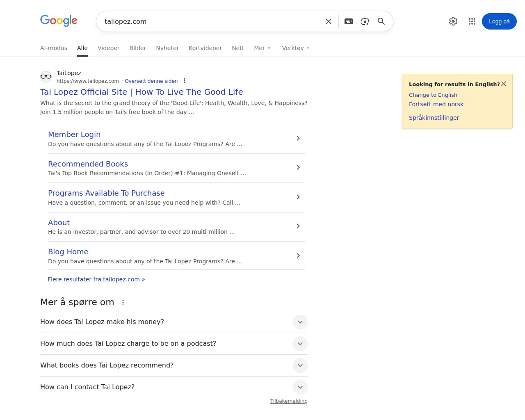Switch to the AI-modus tab

click(x=54, y=48)
